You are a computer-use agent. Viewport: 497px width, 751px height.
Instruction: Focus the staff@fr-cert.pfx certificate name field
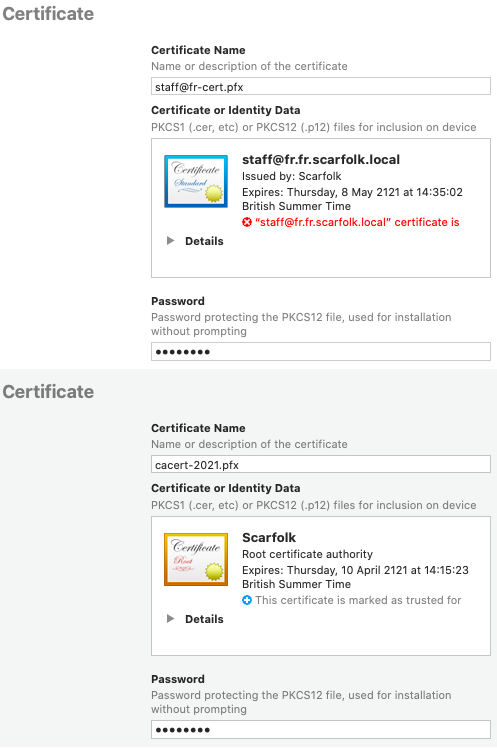pos(321,87)
